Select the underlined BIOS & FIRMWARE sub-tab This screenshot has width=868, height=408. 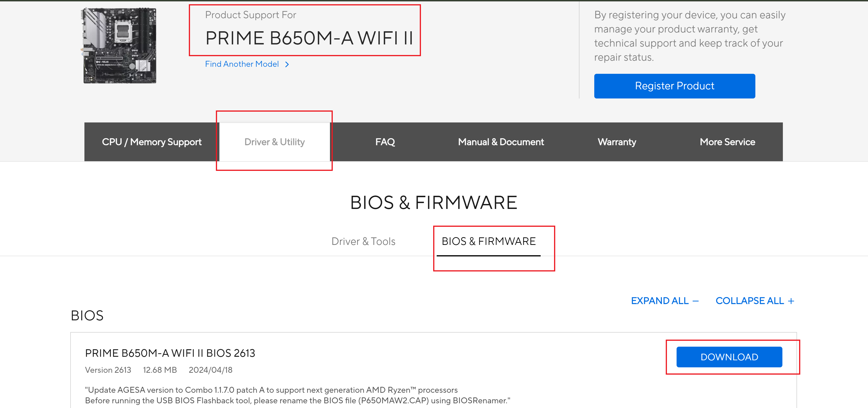488,241
